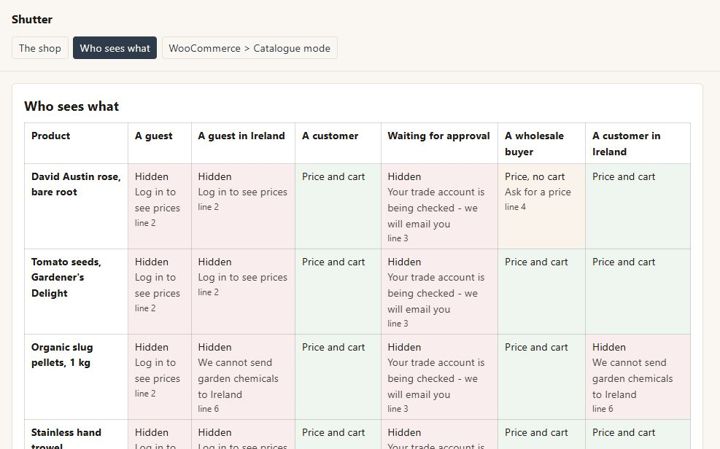The width and height of the screenshot is (720, 449).
Task: Select the Stainless hand trowel row label
Action: (66, 438)
